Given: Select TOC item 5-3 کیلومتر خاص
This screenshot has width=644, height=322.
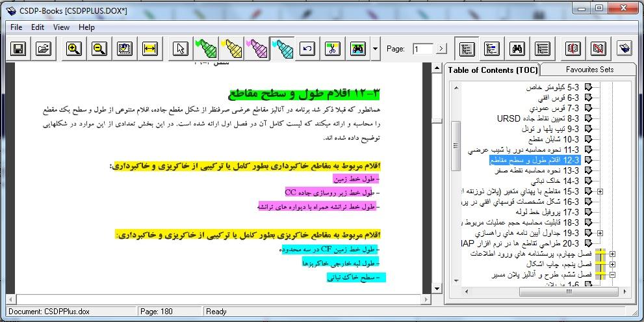Looking at the screenshot, I should pyautogui.click(x=552, y=87).
